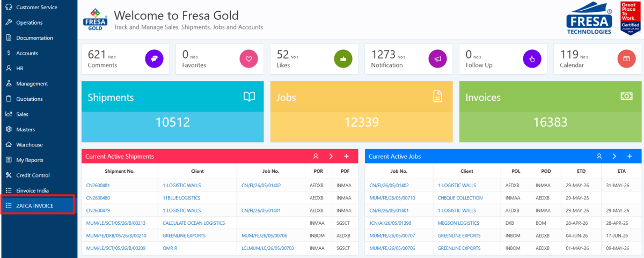Click user icon in Current Active Jobs header
Viewport: 644px width, 258px height.
599,156
